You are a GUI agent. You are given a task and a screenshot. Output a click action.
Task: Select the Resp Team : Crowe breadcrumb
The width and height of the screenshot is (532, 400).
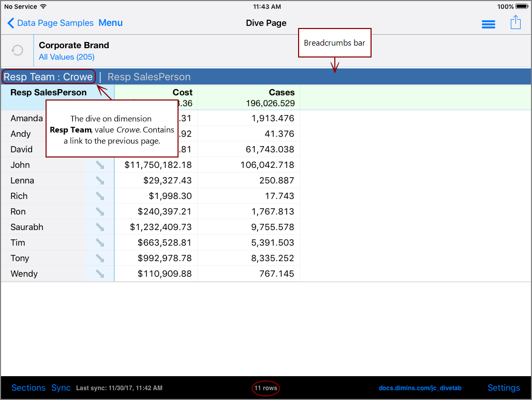tap(48, 77)
